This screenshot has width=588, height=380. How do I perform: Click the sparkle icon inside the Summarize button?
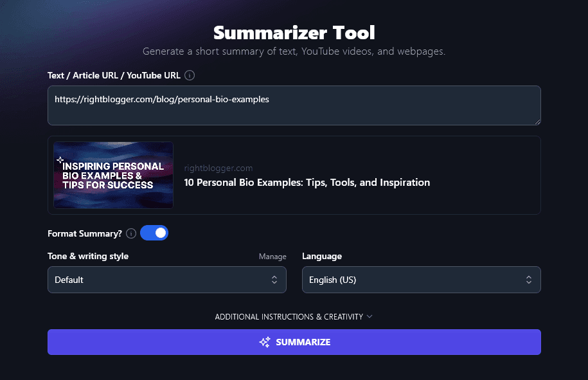point(264,342)
